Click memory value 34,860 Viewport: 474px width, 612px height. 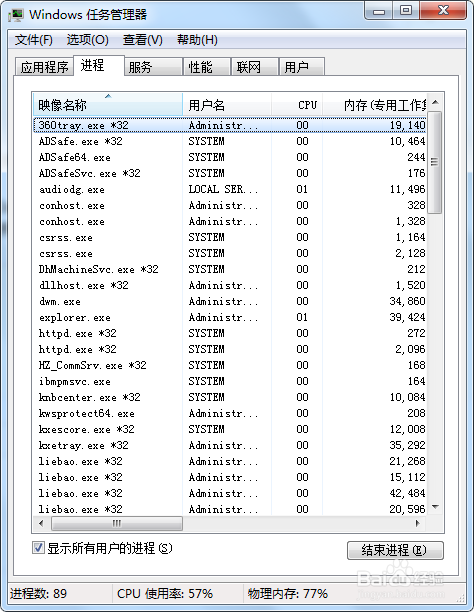tap(407, 301)
